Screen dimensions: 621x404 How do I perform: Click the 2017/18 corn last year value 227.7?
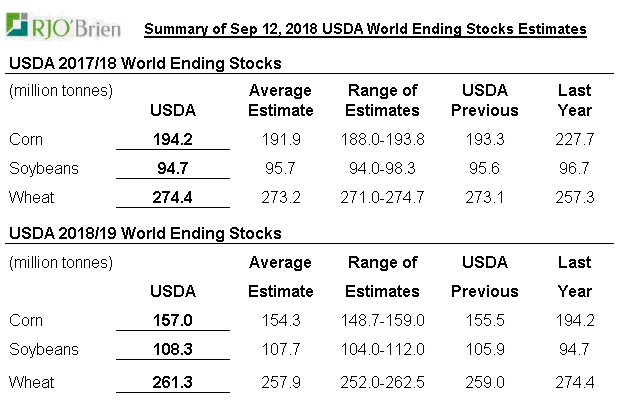[574, 139]
